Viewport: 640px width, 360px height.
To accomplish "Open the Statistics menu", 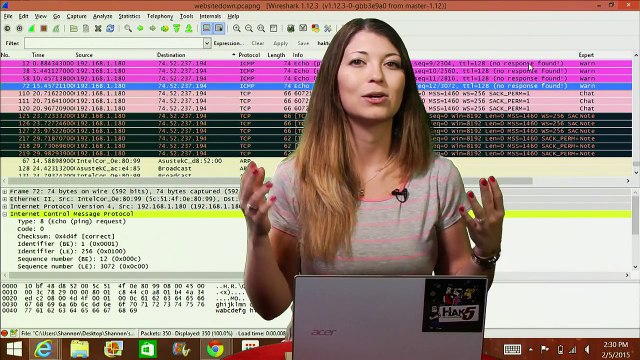I will 129,16.
